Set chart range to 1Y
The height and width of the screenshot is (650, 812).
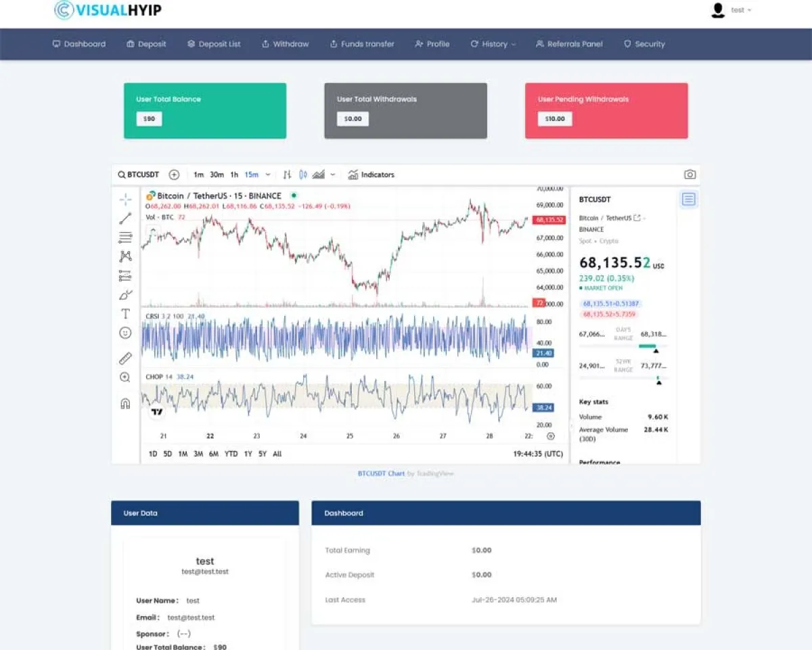coord(248,454)
